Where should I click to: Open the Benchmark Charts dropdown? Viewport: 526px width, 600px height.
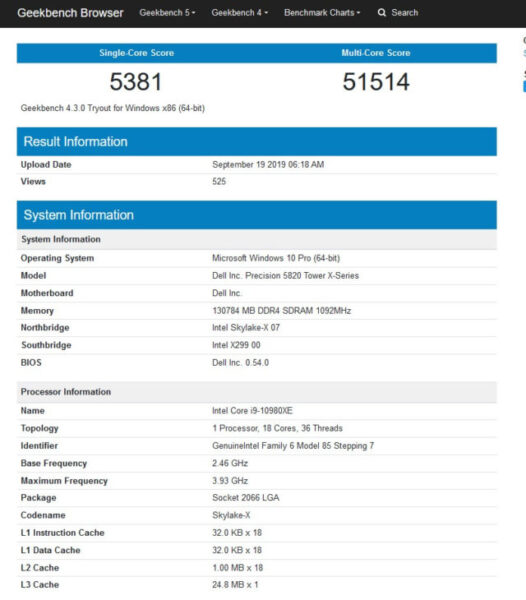322,13
